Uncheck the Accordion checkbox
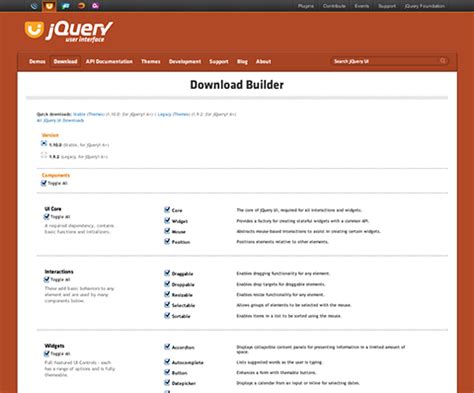Image resolution: width=474 pixels, height=393 pixels. (x=167, y=347)
